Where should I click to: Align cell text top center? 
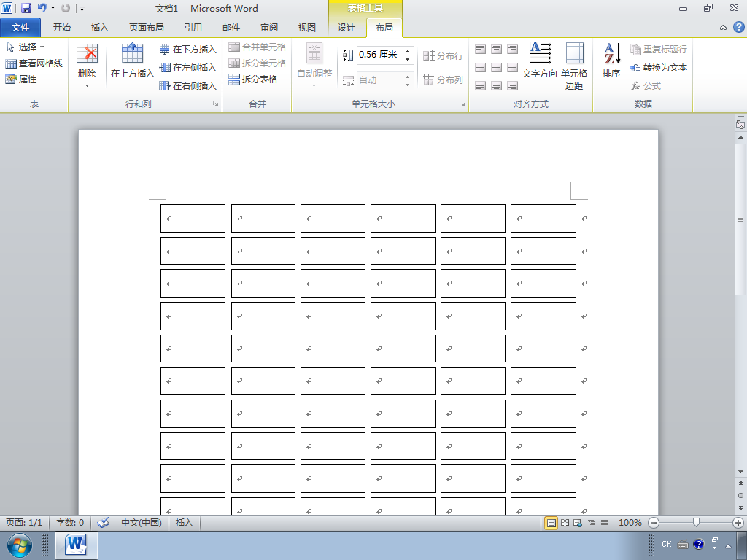click(x=496, y=49)
